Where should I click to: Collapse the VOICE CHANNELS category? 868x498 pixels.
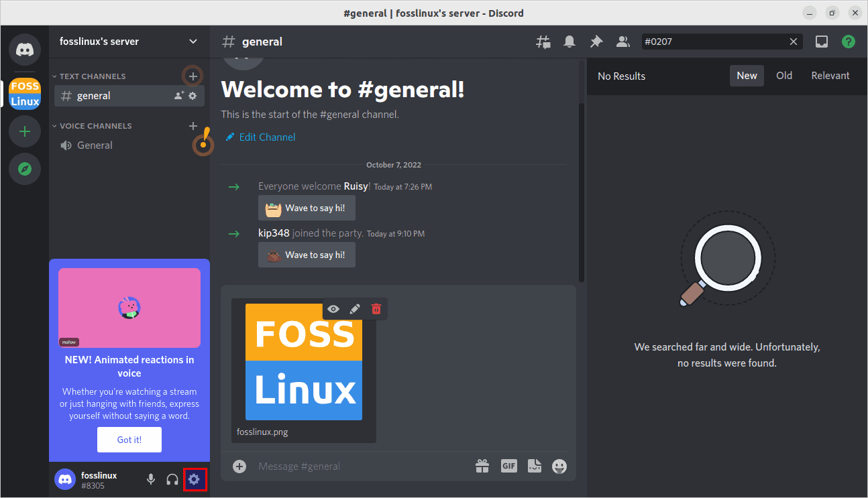click(x=92, y=126)
